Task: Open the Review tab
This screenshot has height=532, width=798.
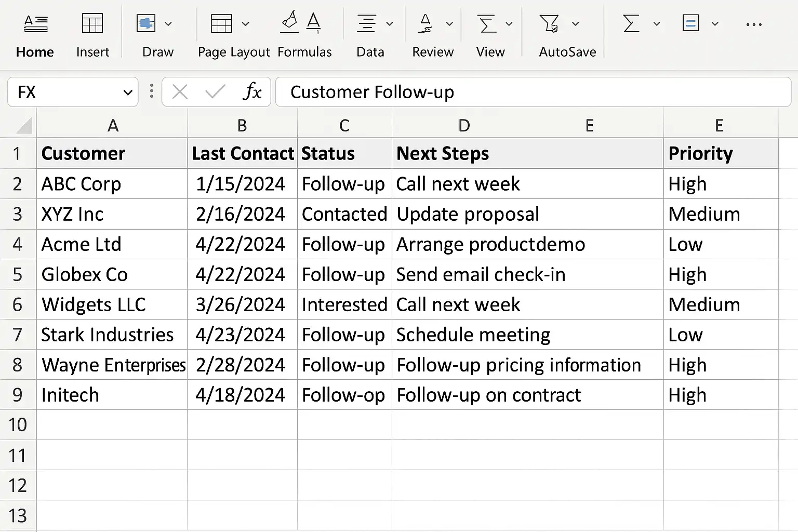Action: click(432, 52)
